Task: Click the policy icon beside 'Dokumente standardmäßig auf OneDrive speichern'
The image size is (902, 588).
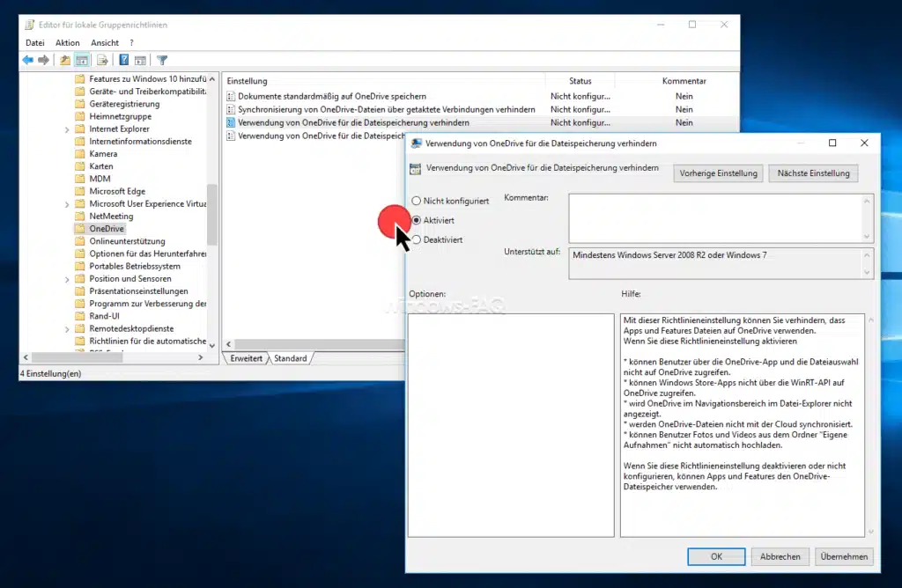Action: (x=231, y=96)
